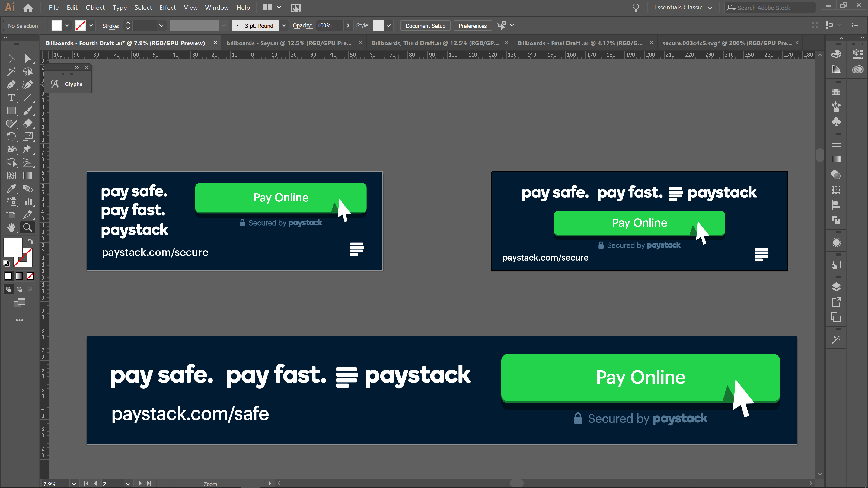Select the Eyedropper tool
Screen dimensions: 868x488
coord(11,189)
